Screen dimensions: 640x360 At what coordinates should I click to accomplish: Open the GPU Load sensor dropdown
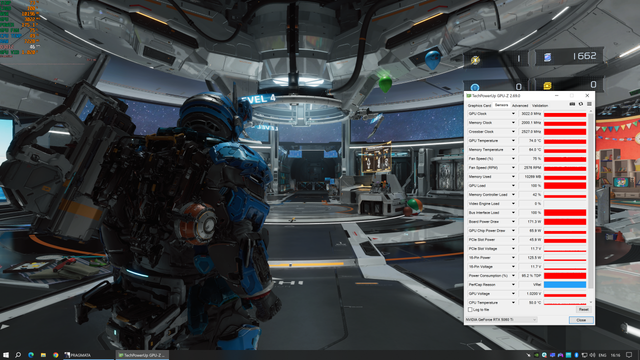pyautogui.click(x=513, y=185)
